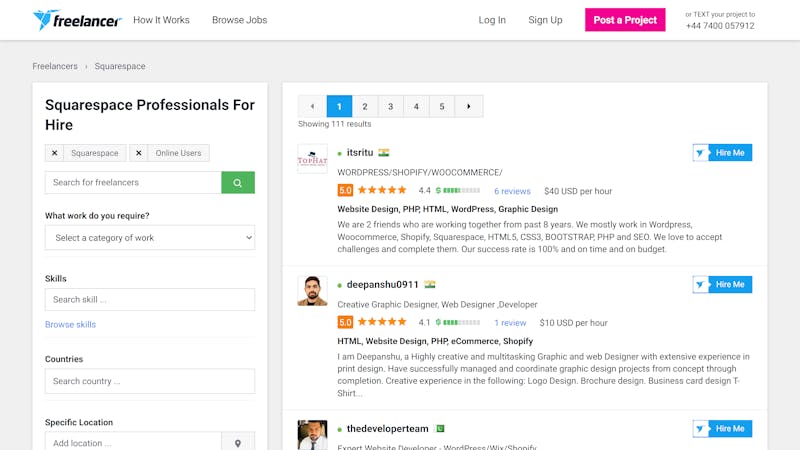Image resolution: width=800 pixels, height=450 pixels.
Task: Open deepanshu0911's 1 review link
Action: 510,323
